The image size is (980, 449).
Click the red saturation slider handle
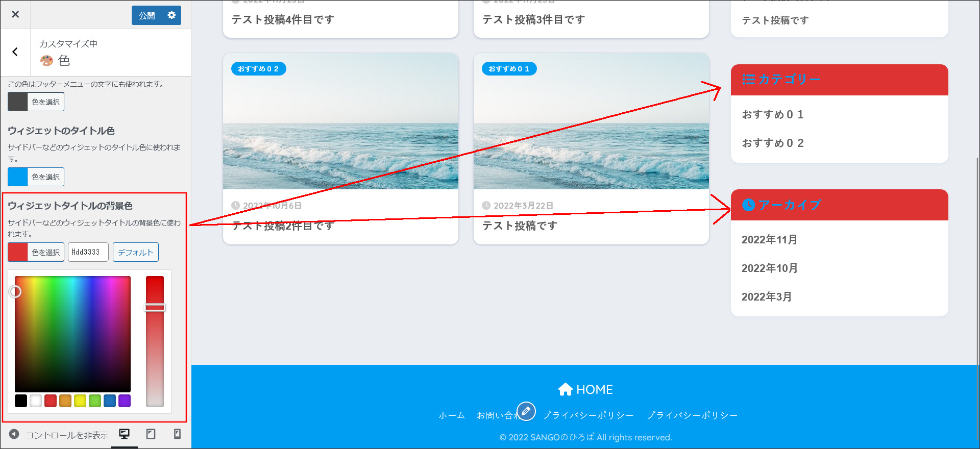point(155,308)
